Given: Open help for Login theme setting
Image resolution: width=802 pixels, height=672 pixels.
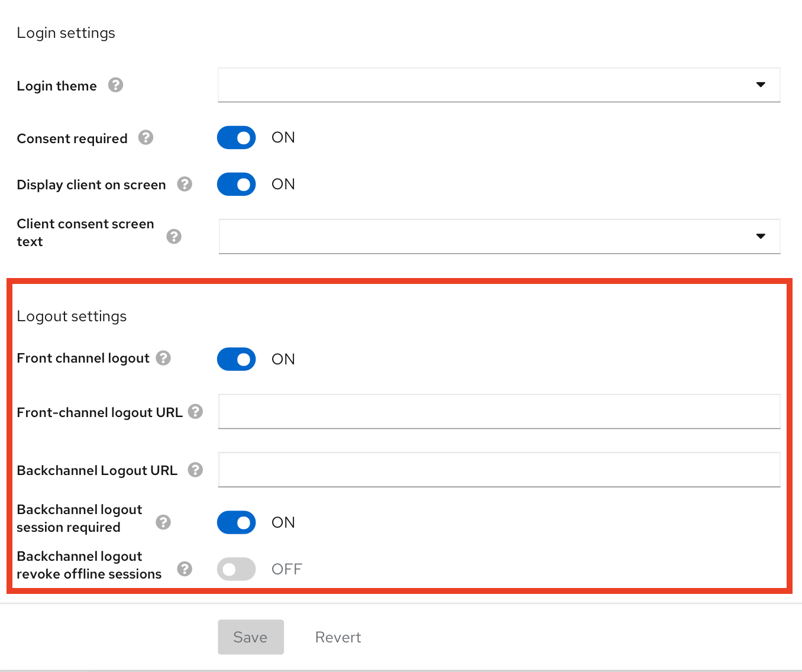Looking at the screenshot, I should [116, 85].
